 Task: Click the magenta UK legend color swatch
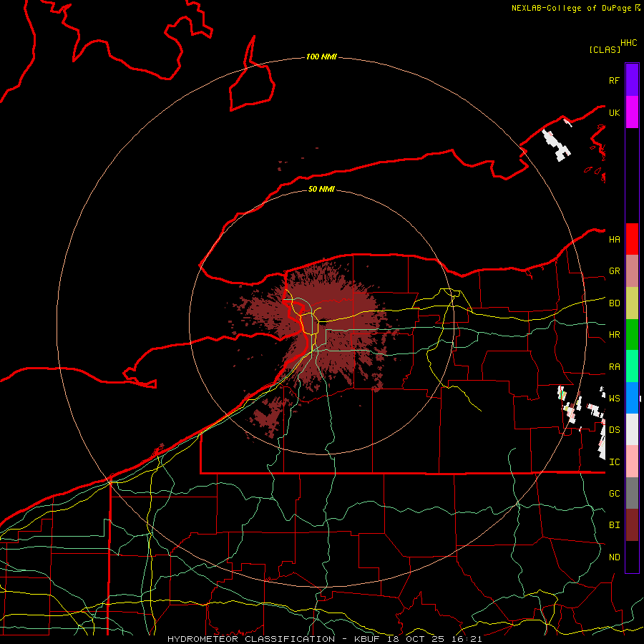pyautogui.click(x=632, y=112)
